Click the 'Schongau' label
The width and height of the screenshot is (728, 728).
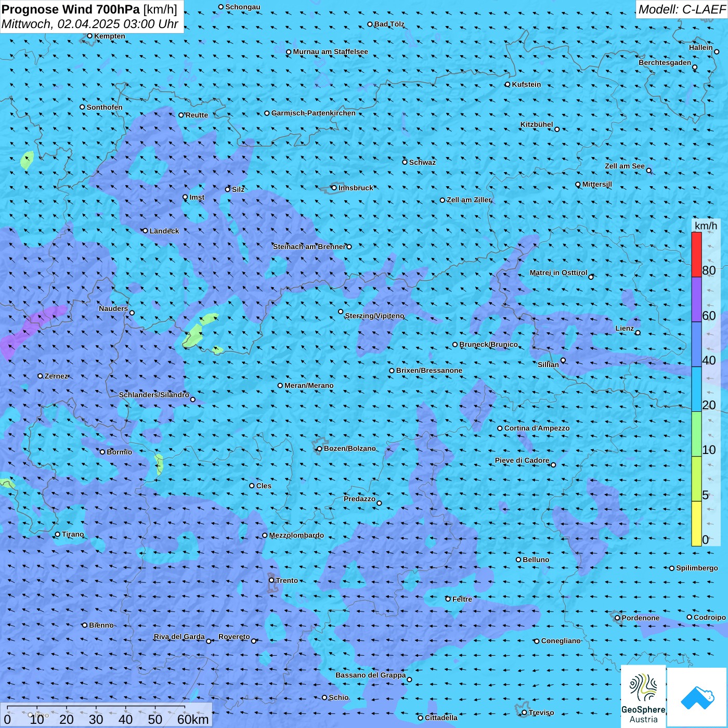coord(242,7)
